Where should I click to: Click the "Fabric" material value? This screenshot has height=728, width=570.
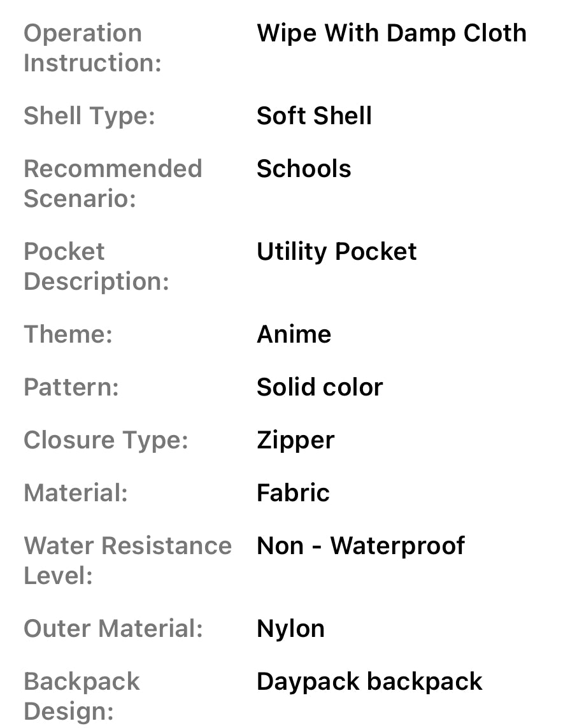[x=293, y=493]
